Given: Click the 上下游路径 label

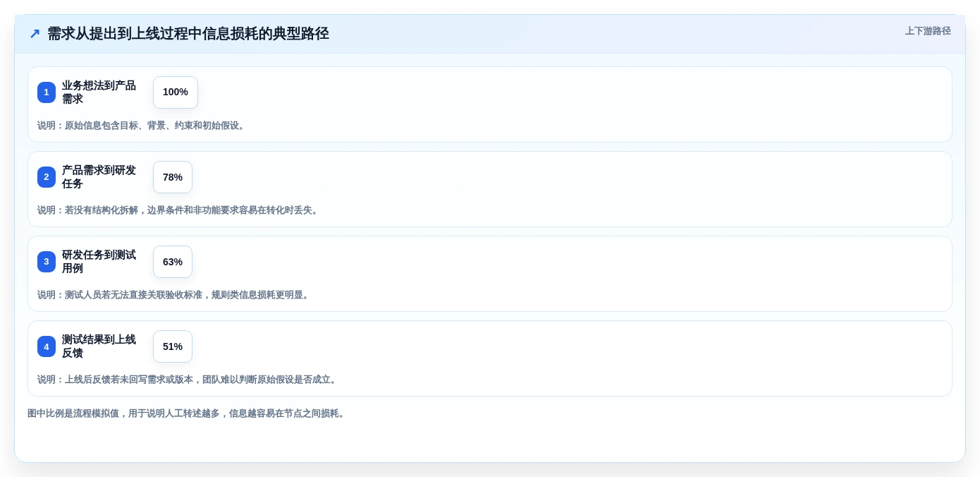Looking at the screenshot, I should tap(928, 31).
